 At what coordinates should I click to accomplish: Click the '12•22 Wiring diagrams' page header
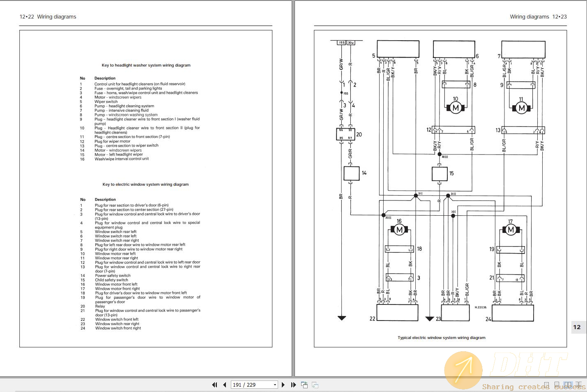point(48,17)
